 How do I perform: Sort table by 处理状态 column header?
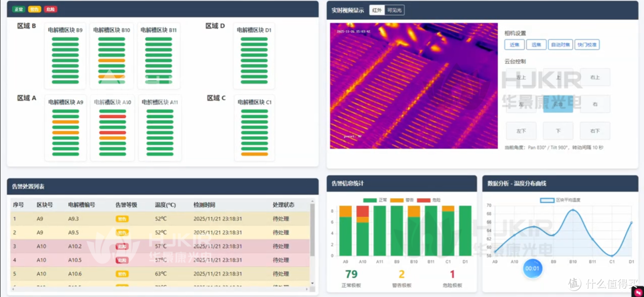click(283, 205)
